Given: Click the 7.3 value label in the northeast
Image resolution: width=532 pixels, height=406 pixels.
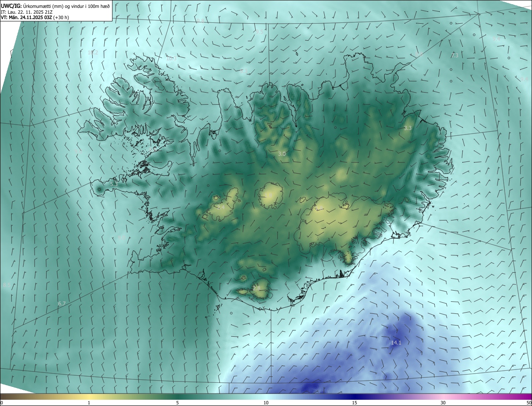Looking at the screenshot, I should 455,55.
